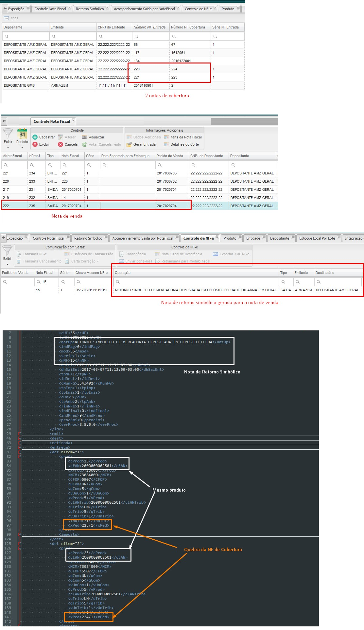Image resolution: width=364 pixels, height=630 pixels.
Task: Focus filter field under Número NF Entrada
Action: (x=151, y=36)
